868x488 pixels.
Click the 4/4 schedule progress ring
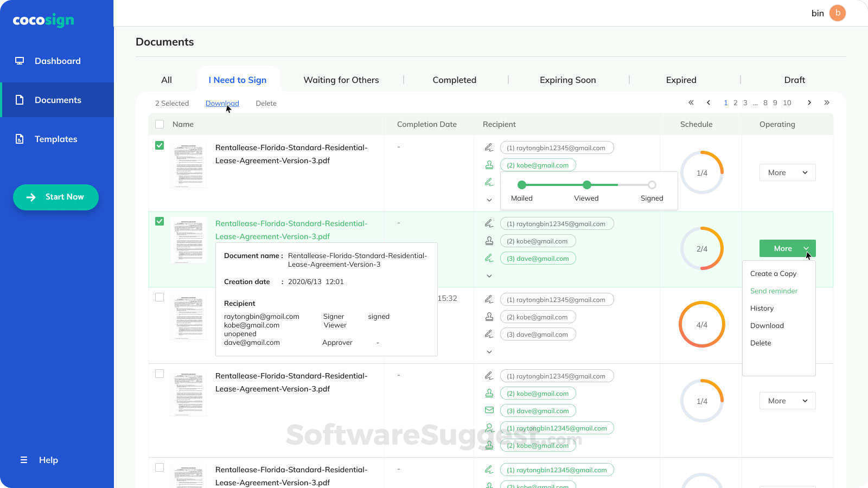pos(702,324)
